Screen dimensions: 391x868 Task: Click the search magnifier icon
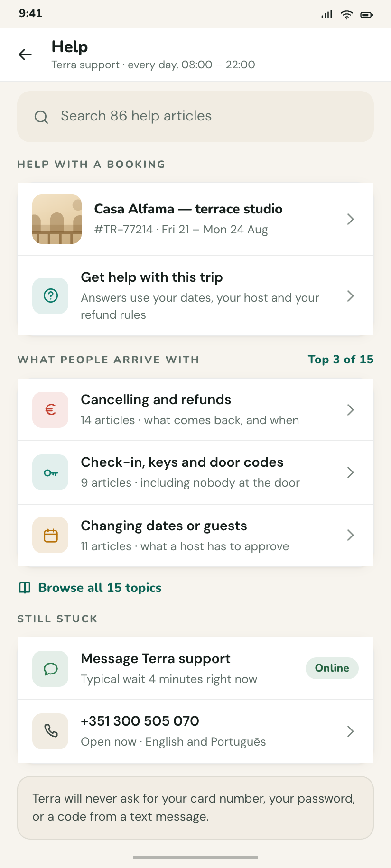tap(41, 117)
